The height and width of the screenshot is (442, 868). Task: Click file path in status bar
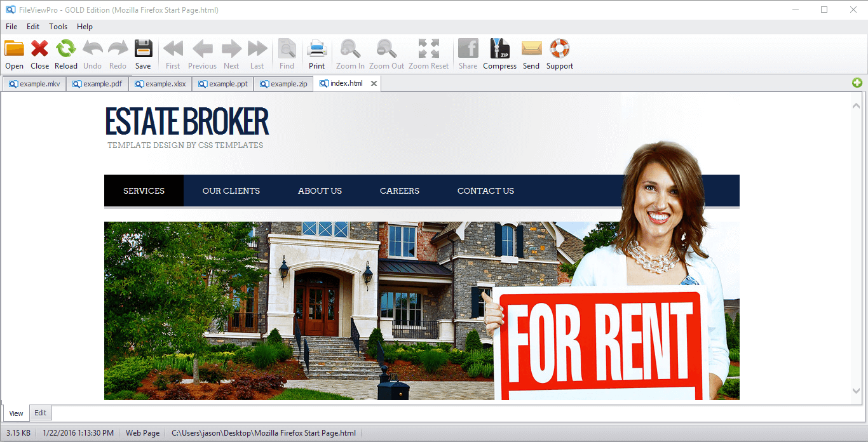pyautogui.click(x=264, y=433)
